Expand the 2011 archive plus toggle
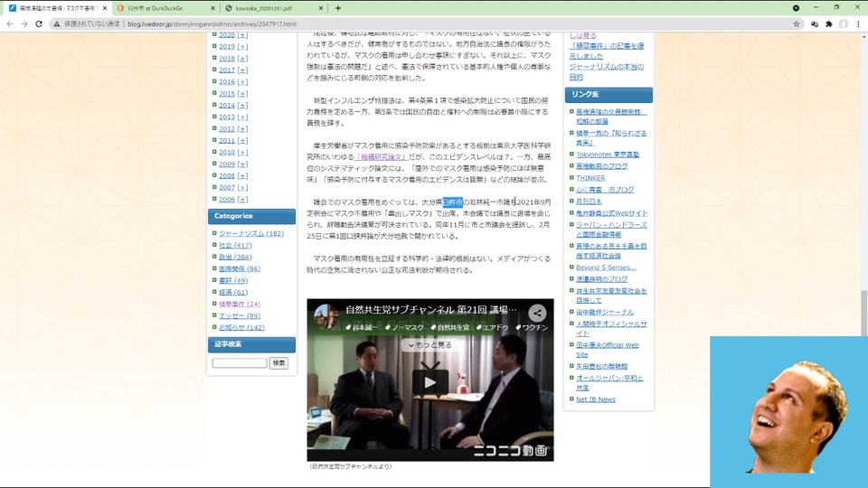 click(x=242, y=141)
